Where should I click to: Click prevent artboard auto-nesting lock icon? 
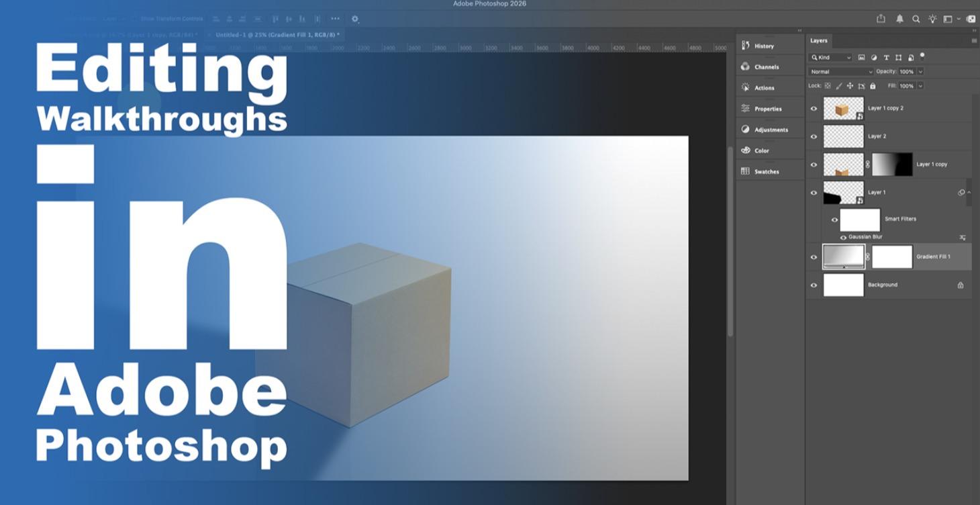point(861,86)
